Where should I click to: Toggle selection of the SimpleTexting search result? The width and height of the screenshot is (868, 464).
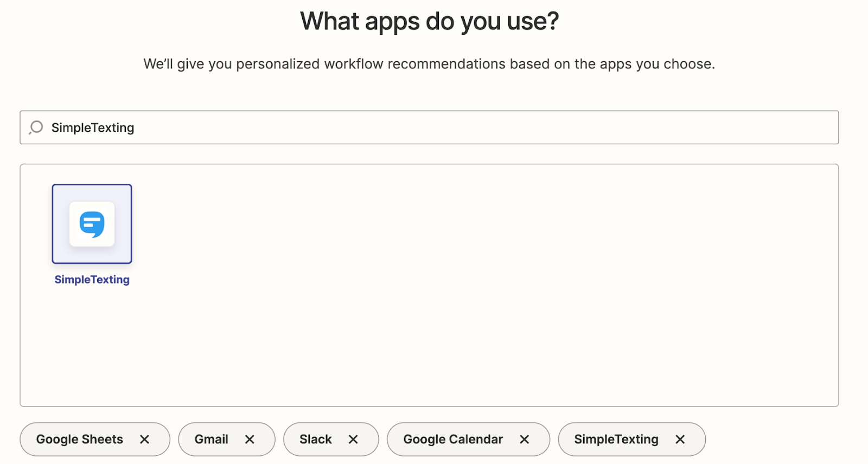pyautogui.click(x=92, y=223)
